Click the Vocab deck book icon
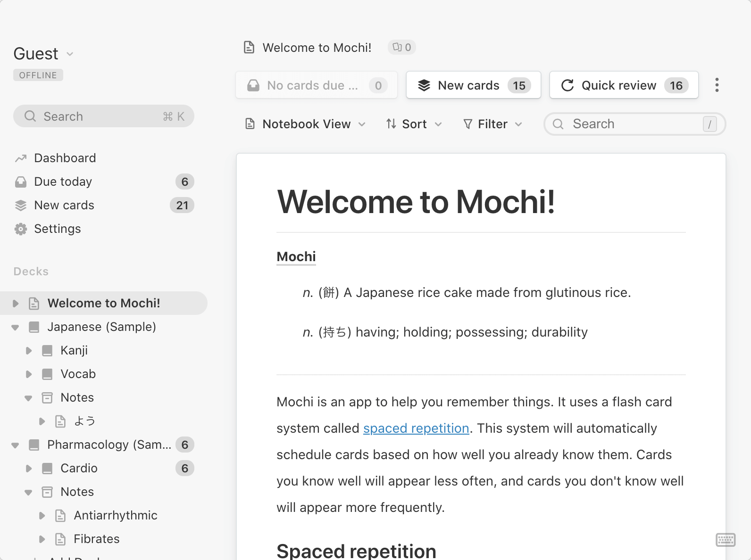The height and width of the screenshot is (560, 751). coord(47,374)
